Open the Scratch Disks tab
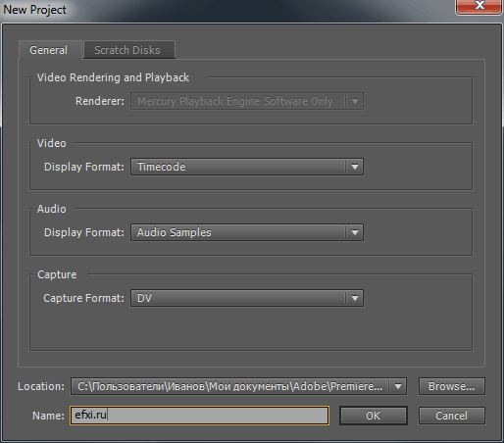 point(129,50)
